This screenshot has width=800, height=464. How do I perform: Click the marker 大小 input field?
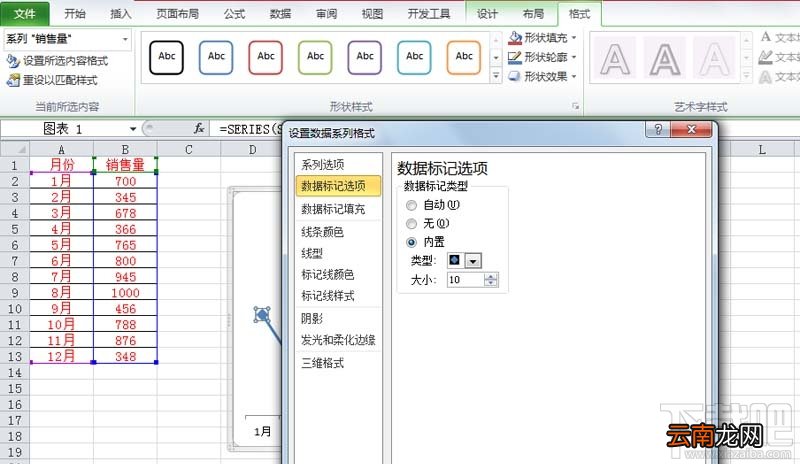(x=465, y=280)
